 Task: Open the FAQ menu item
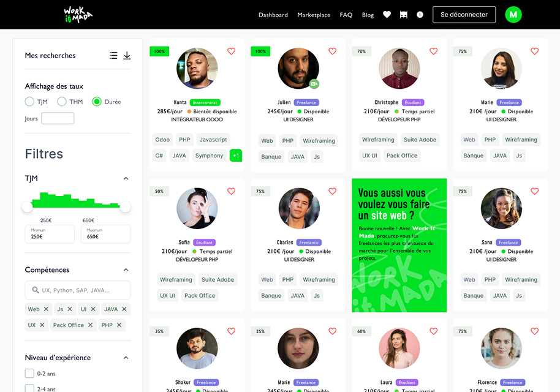[346, 15]
